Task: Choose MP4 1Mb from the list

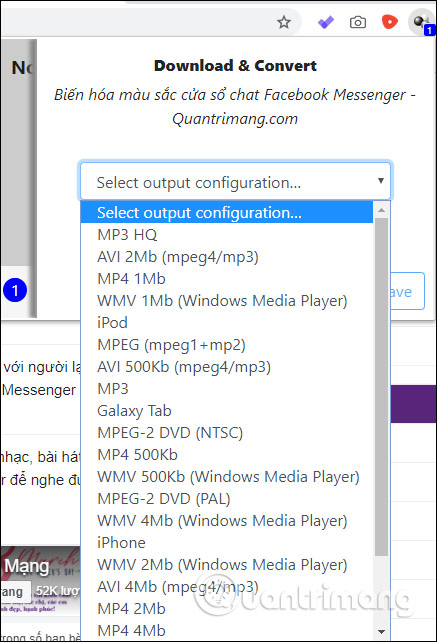Action: pos(227,279)
